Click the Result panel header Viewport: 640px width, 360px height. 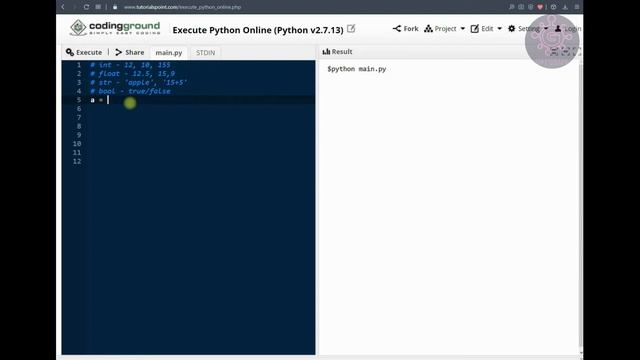tap(337, 52)
